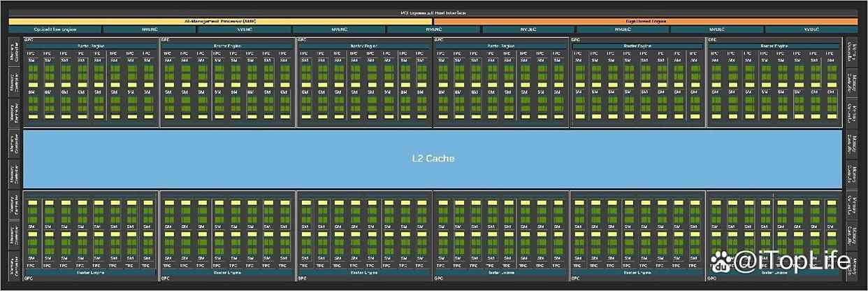Click Raster Engine bar in bottom-left GPC
The height and width of the screenshot is (291, 868).
[x=90, y=272]
